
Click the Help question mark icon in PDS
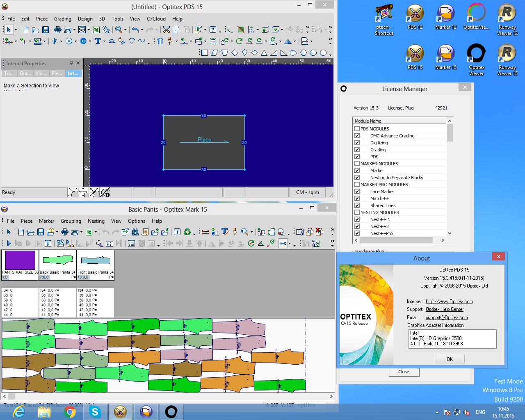click(213, 30)
